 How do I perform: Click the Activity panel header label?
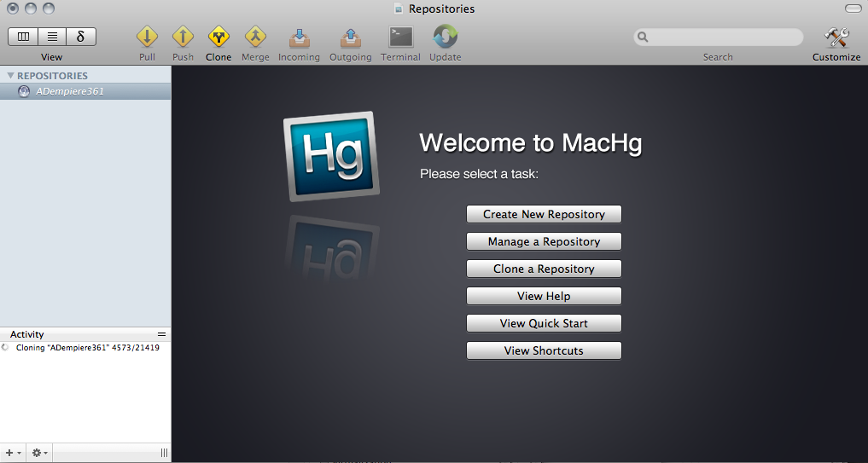(26, 334)
